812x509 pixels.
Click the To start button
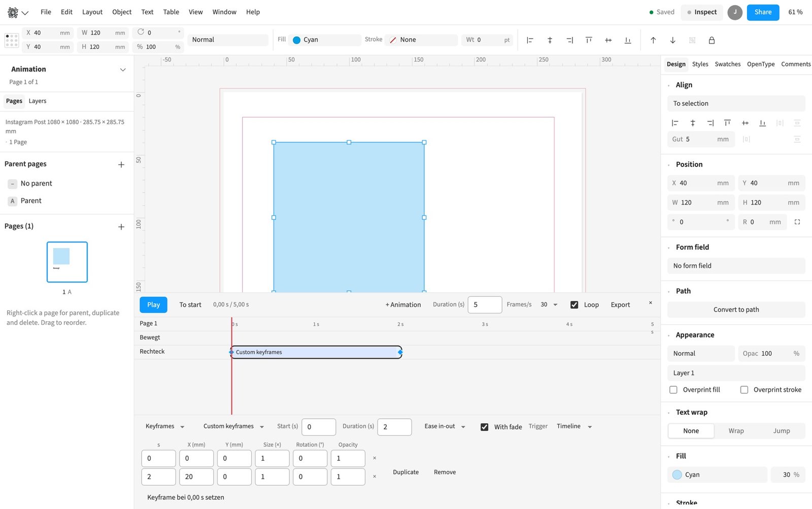(x=190, y=305)
